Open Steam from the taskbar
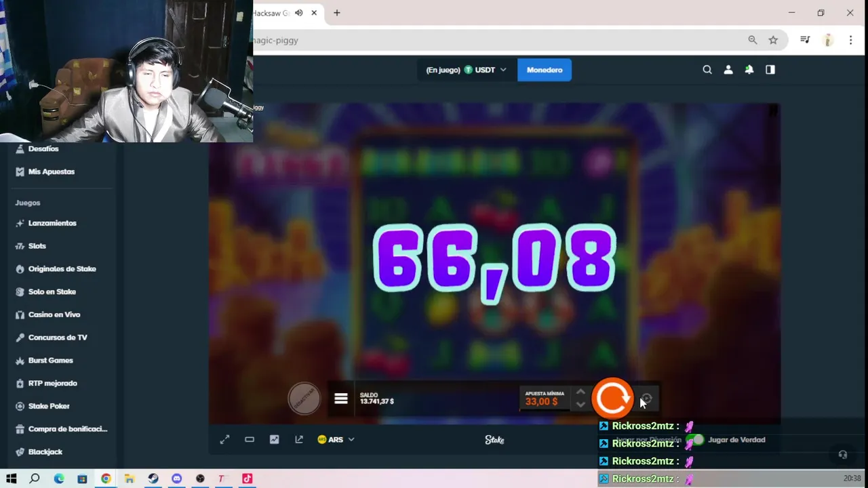The image size is (868, 488). click(153, 479)
